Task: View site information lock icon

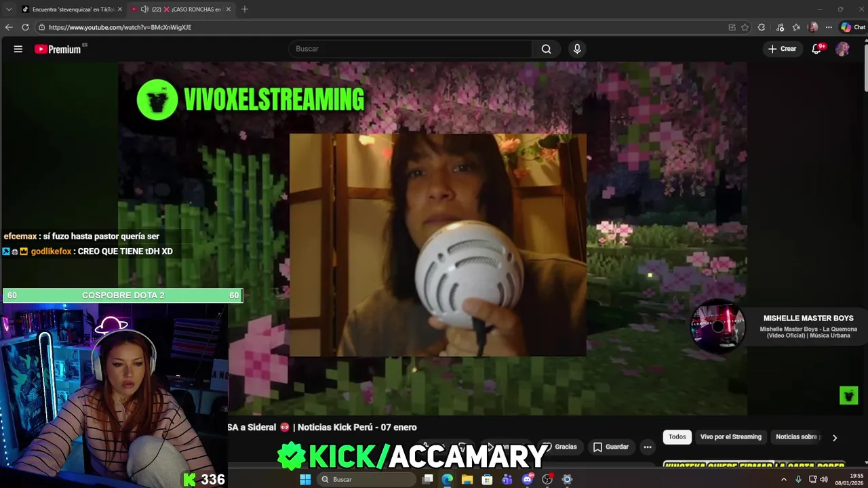Action: pyautogui.click(x=41, y=27)
